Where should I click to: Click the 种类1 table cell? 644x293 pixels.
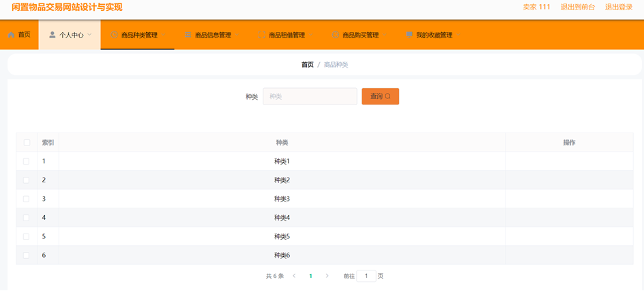click(x=282, y=161)
